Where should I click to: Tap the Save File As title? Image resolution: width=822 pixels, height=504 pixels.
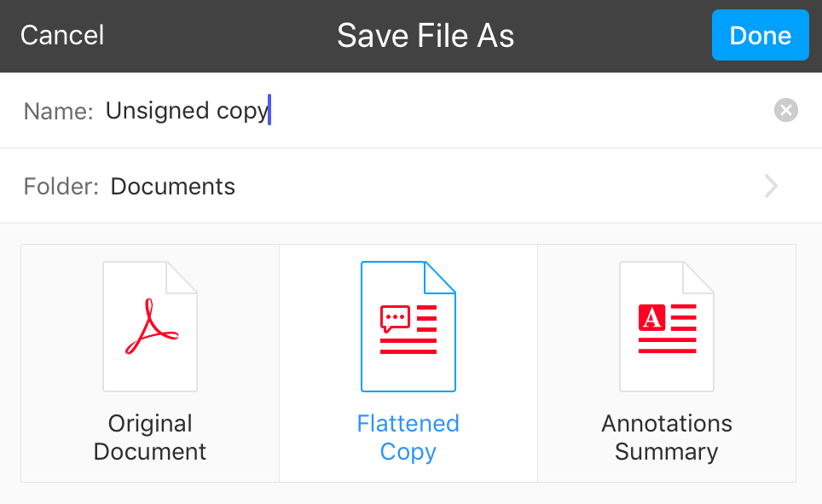425,35
